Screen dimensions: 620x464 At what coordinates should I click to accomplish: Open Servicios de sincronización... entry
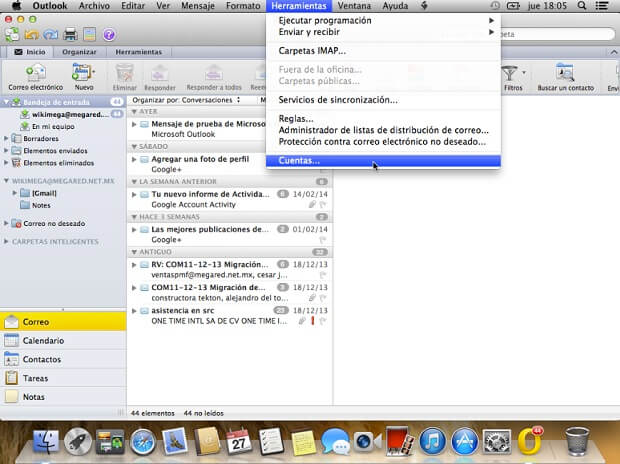coord(383,100)
